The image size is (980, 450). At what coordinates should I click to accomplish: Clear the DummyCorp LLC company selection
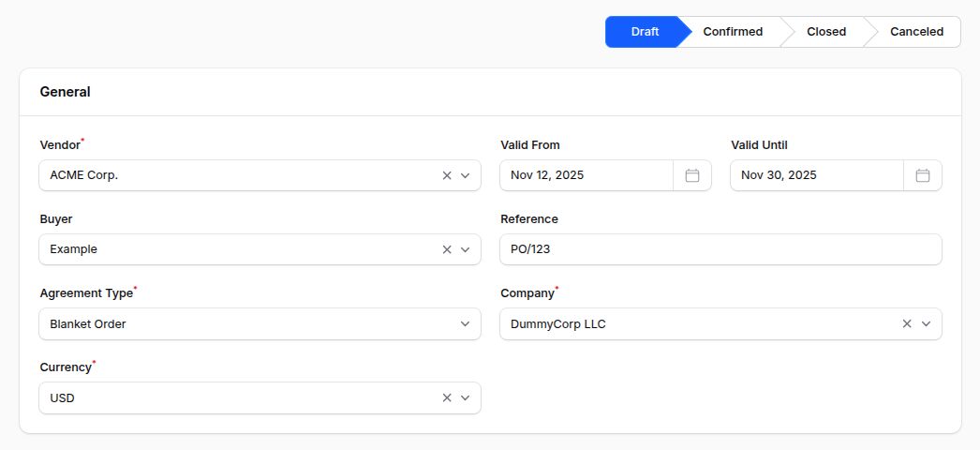(x=907, y=323)
